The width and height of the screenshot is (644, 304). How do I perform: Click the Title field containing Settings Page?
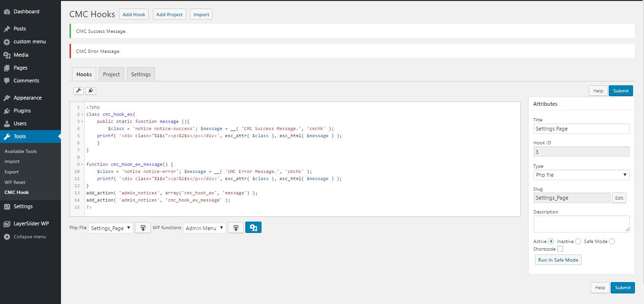[x=581, y=129]
